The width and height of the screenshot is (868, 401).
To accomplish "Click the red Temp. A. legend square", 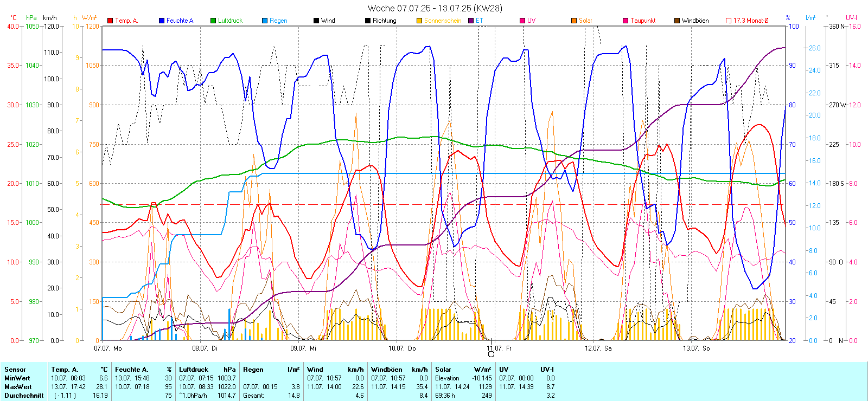I will (110, 21).
